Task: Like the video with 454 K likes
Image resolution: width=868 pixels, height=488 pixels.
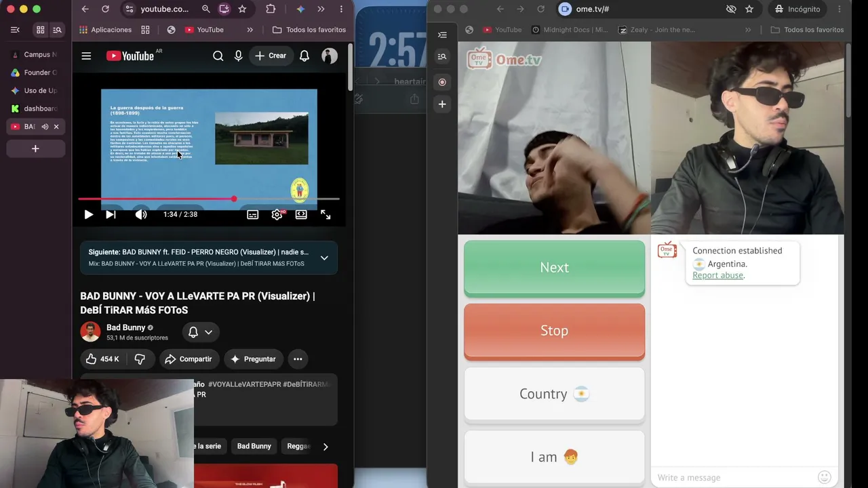Action: tap(102, 359)
